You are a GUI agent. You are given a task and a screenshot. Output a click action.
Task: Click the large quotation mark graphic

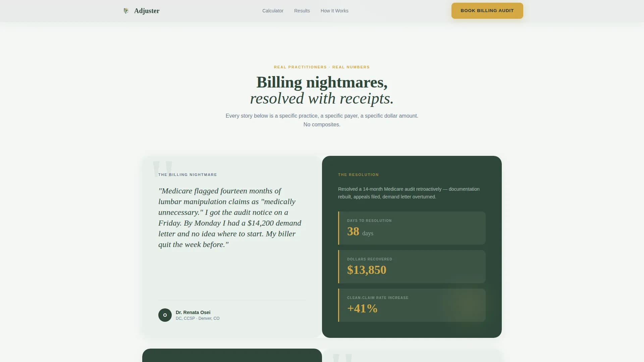click(162, 169)
